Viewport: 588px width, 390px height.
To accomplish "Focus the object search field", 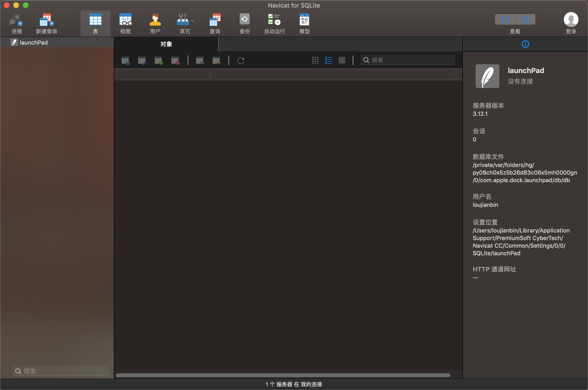I will pyautogui.click(x=408, y=60).
